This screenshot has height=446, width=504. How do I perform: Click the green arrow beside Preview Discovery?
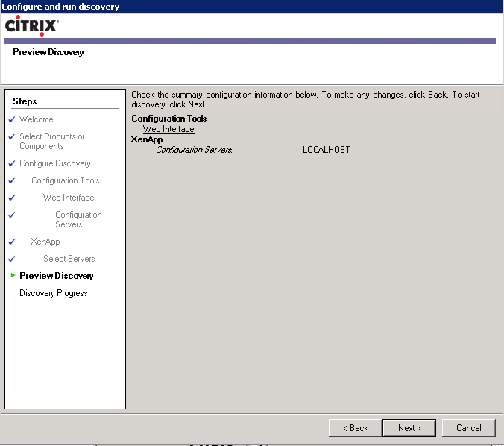pyautogui.click(x=13, y=275)
